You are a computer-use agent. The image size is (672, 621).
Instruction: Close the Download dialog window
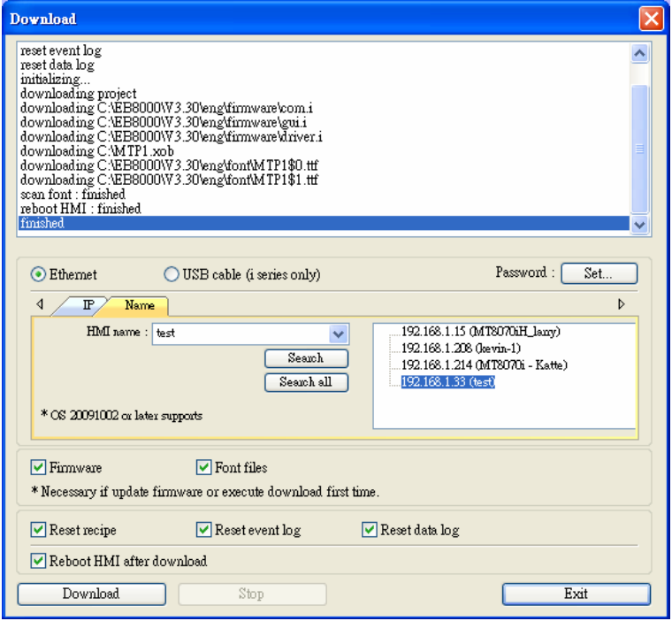pyautogui.click(x=651, y=19)
